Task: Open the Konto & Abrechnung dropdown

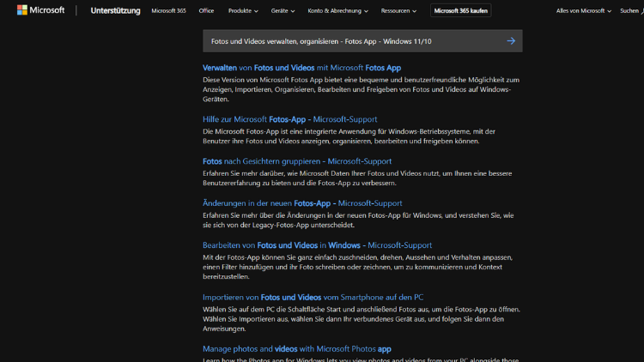Action: 338,11
